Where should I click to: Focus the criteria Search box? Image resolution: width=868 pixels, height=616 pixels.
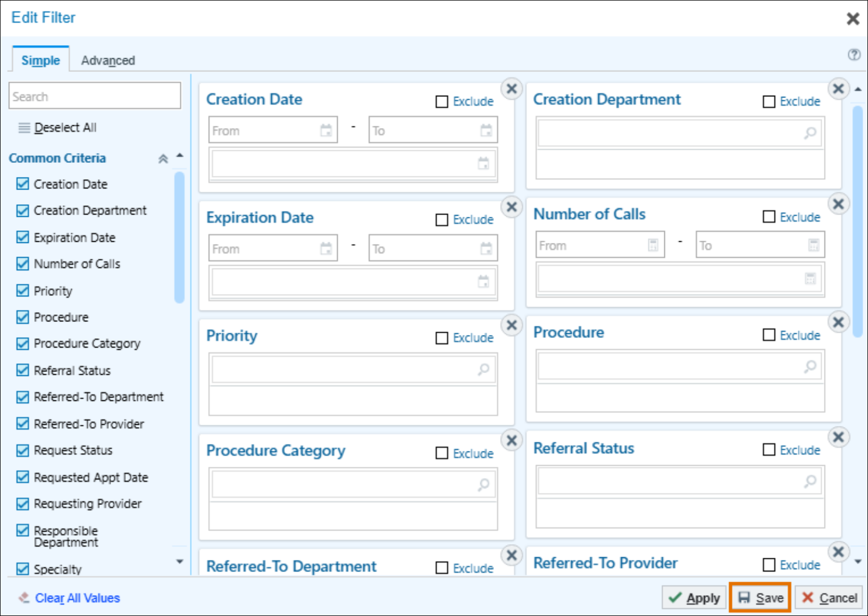95,96
